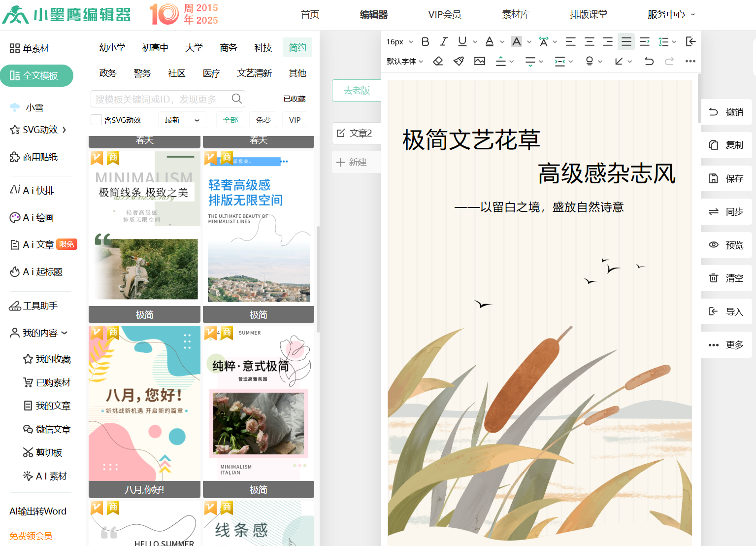Filter templates by 免费
756x546 pixels.
tap(263, 120)
